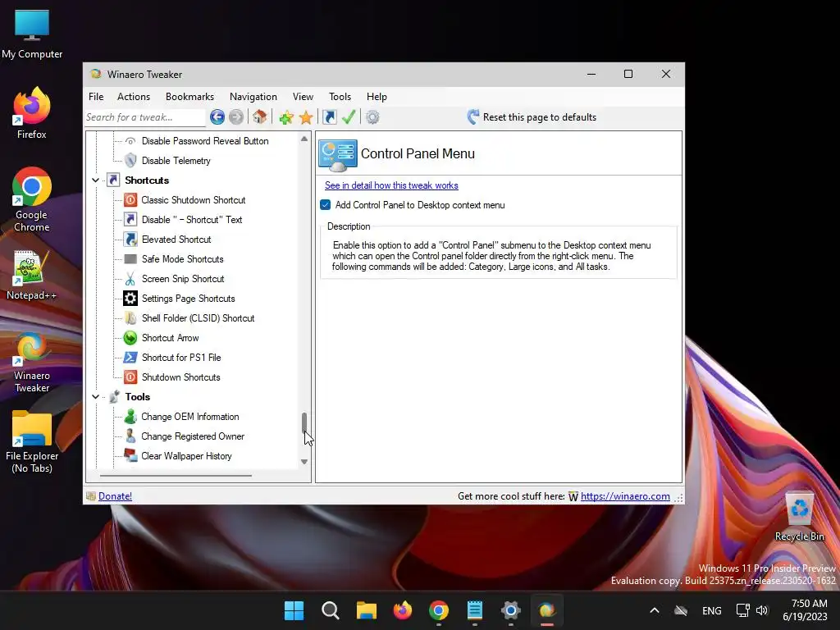840x630 pixels.
Task: Open Google Chrome desktop shortcut
Action: 32,199
